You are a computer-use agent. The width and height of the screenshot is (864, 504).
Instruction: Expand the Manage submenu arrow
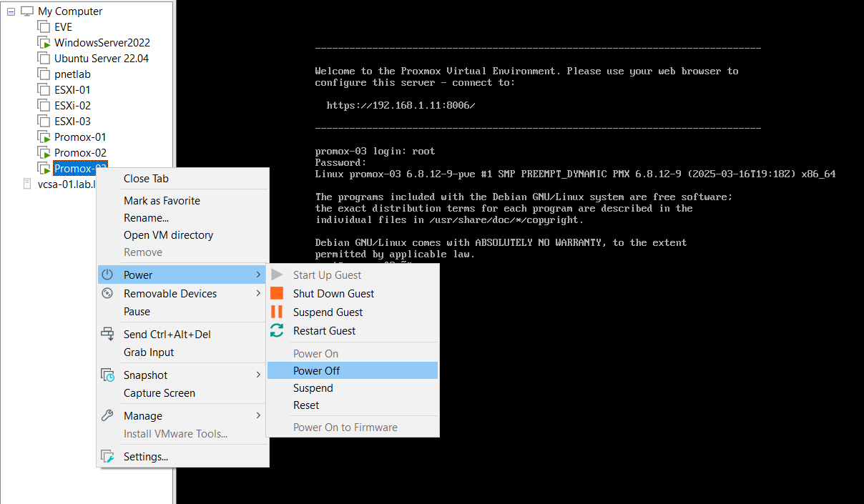pos(258,415)
